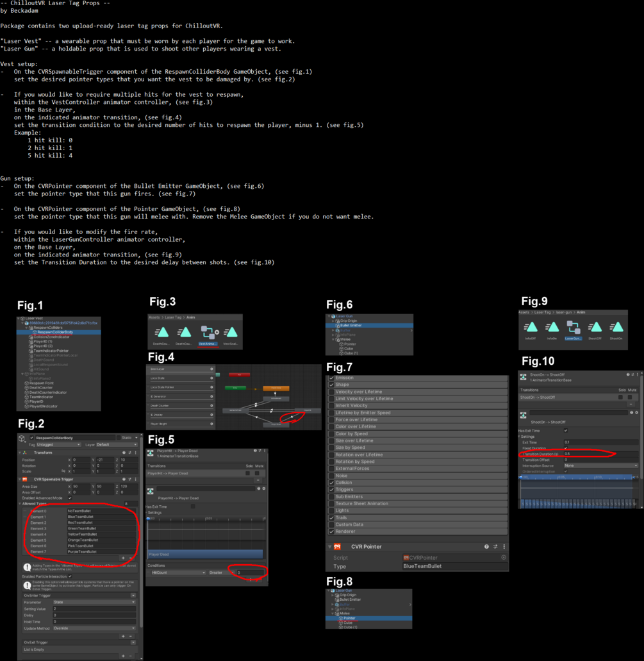The image size is (644, 661).
Task: Toggle Enabled Particle Interaction checkbox
Action: click(70, 576)
